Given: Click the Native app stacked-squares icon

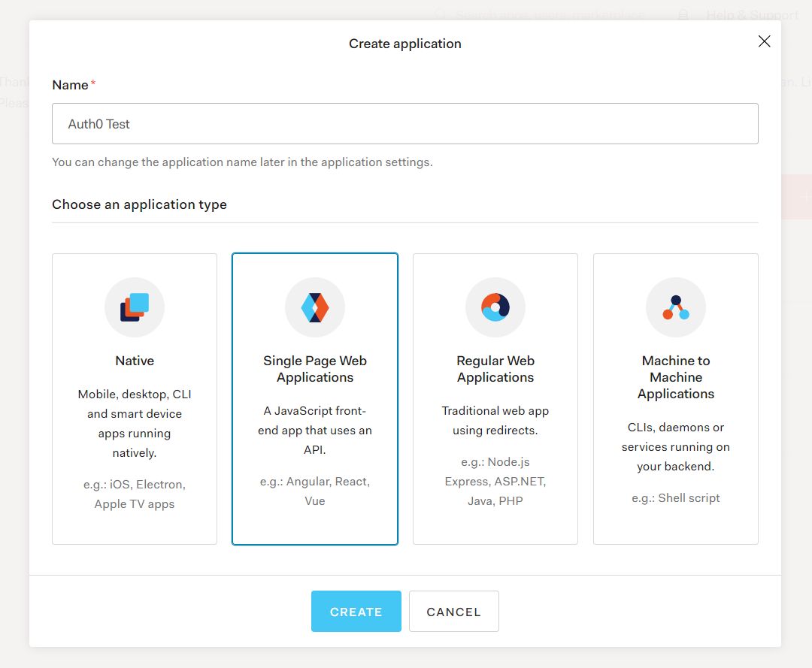Looking at the screenshot, I should [x=135, y=307].
